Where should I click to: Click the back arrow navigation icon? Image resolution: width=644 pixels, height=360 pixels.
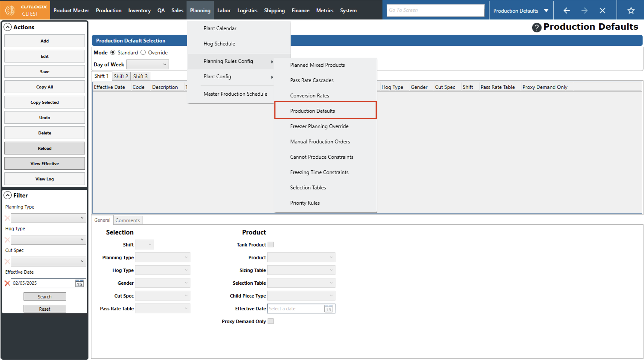(567, 10)
